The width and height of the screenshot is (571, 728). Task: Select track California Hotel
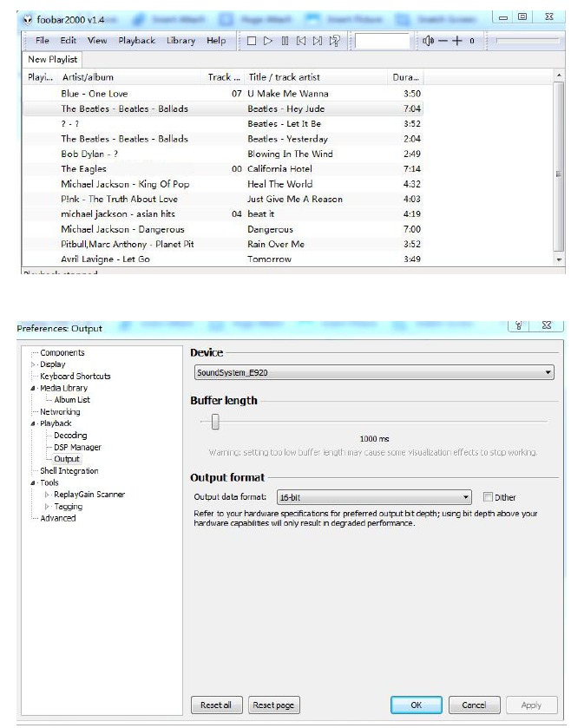coord(222,169)
